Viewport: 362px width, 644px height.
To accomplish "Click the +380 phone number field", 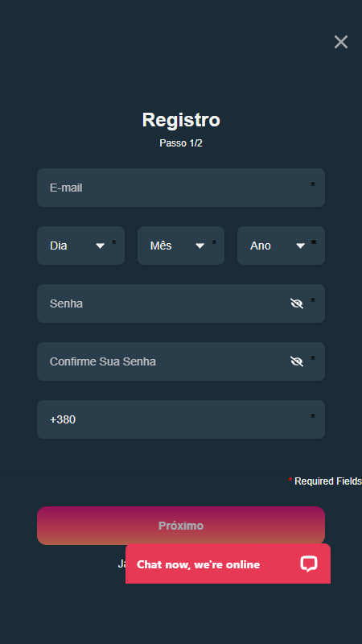I will tap(181, 419).
